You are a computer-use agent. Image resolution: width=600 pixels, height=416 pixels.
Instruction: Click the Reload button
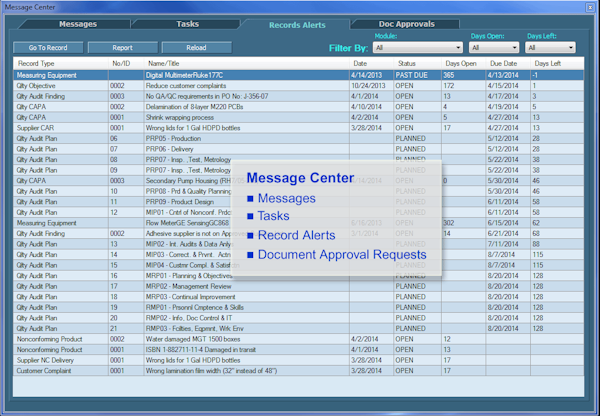[x=196, y=47]
